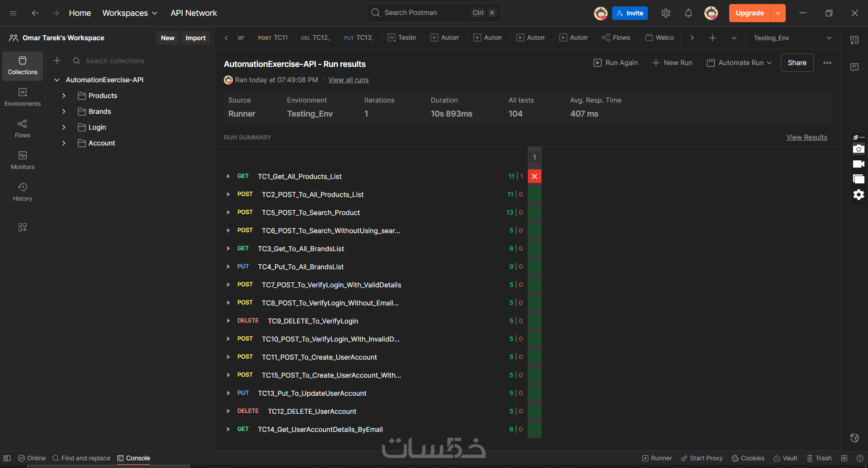Screen dimensions: 868x468
Task: Open Find and replace in status bar
Action: tap(81, 458)
